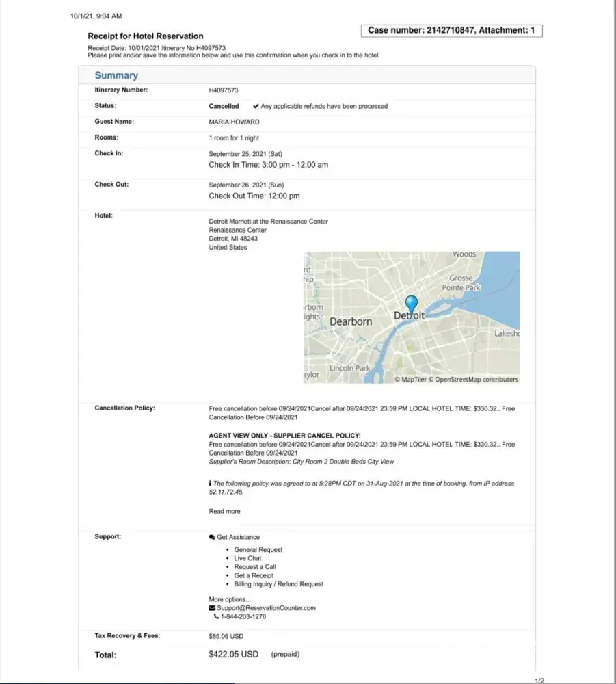Screen dimensions: 616x684
Task: Click the Summary section heading
Action: [116, 75]
